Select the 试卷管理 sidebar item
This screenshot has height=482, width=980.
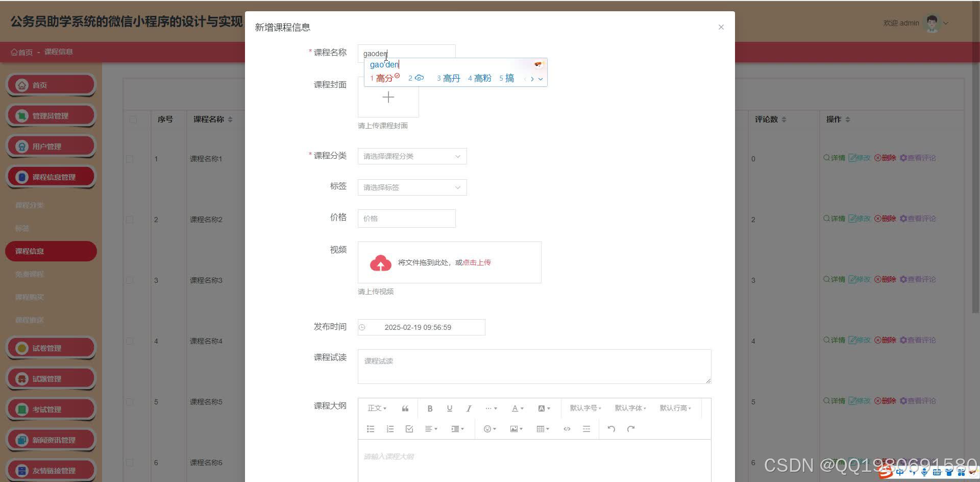click(51, 347)
